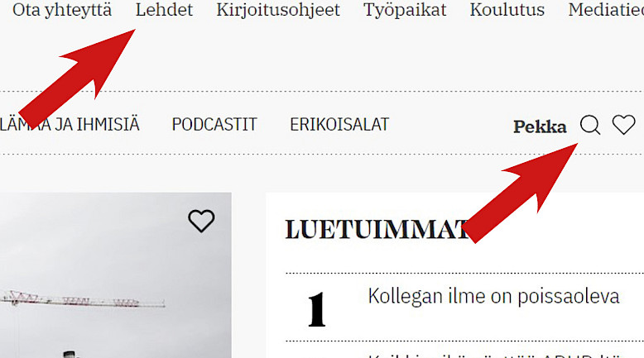Open the Lehdet menu item
This screenshot has height=358, width=644.
(x=164, y=10)
